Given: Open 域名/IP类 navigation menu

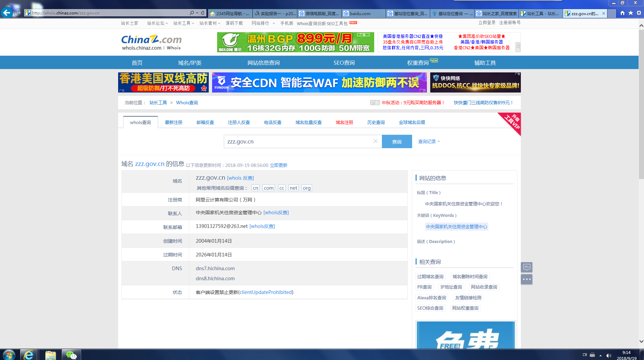Looking at the screenshot, I should click(190, 63).
